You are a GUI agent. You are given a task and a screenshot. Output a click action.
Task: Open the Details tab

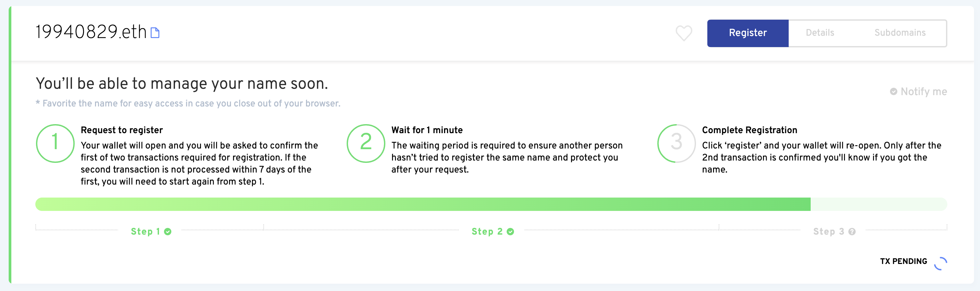pos(820,33)
